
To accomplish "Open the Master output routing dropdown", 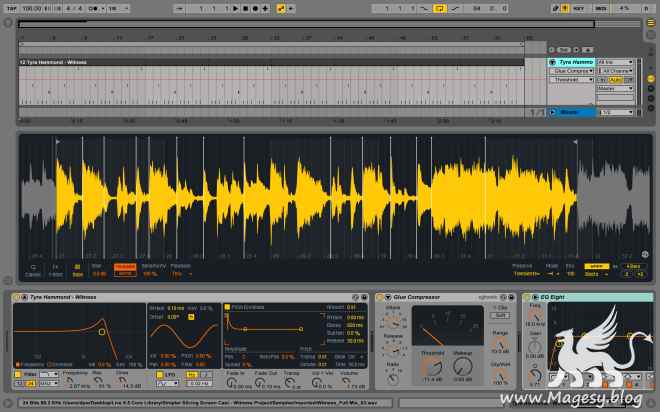I will tap(615, 89).
